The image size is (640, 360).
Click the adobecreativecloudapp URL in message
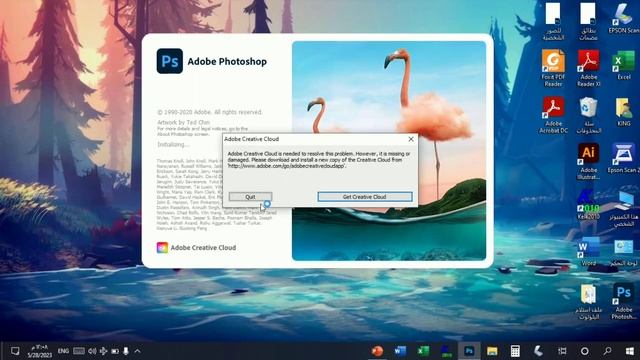[x=287, y=166]
